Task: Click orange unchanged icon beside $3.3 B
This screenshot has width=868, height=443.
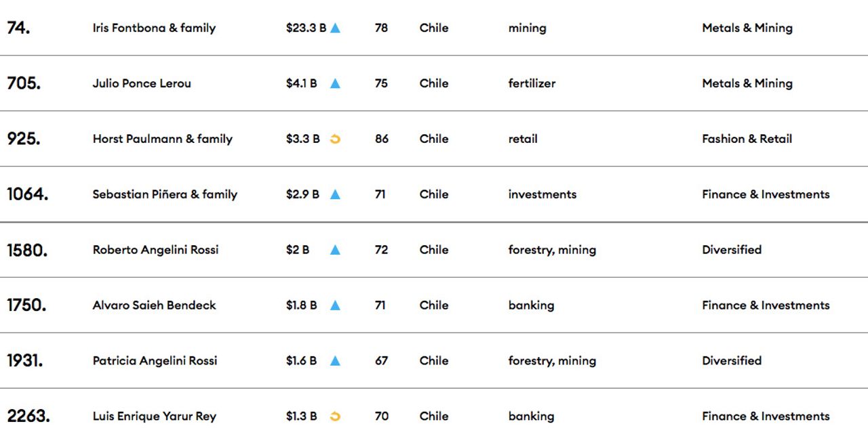Action: click(335, 140)
